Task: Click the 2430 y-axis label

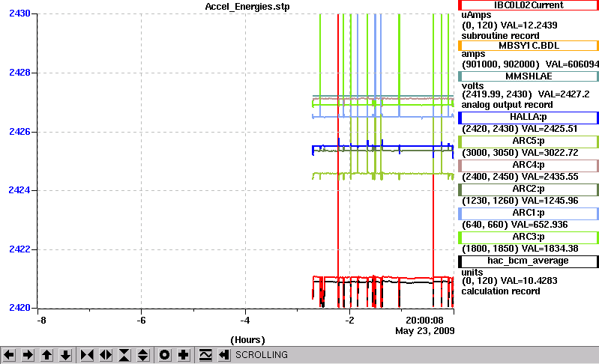Action: coord(19,13)
